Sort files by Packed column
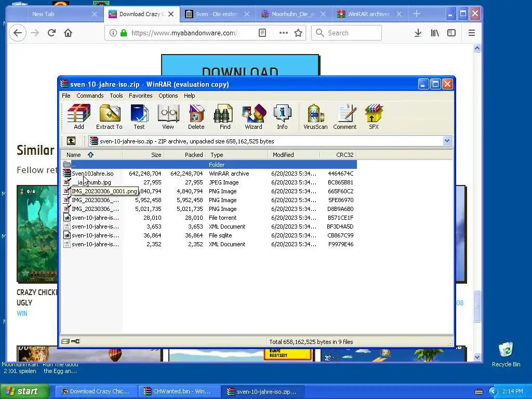The image size is (532, 399). [185, 155]
